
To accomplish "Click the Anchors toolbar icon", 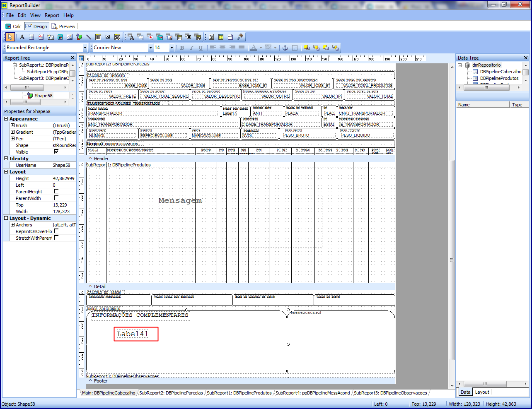I will [x=285, y=48].
